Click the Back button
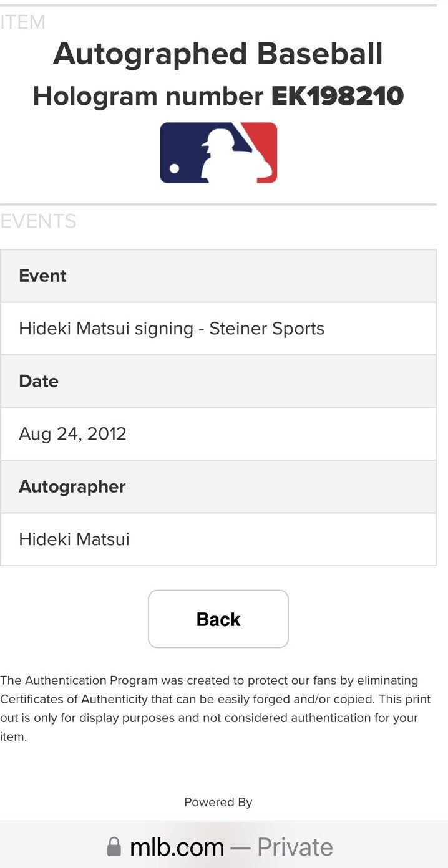Image resolution: width=448 pixels, height=868 pixels. [218, 619]
